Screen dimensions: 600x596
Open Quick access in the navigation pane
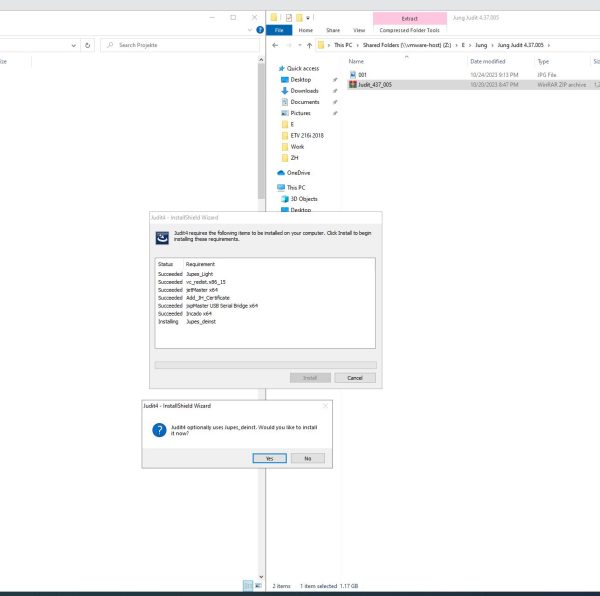pos(302,68)
